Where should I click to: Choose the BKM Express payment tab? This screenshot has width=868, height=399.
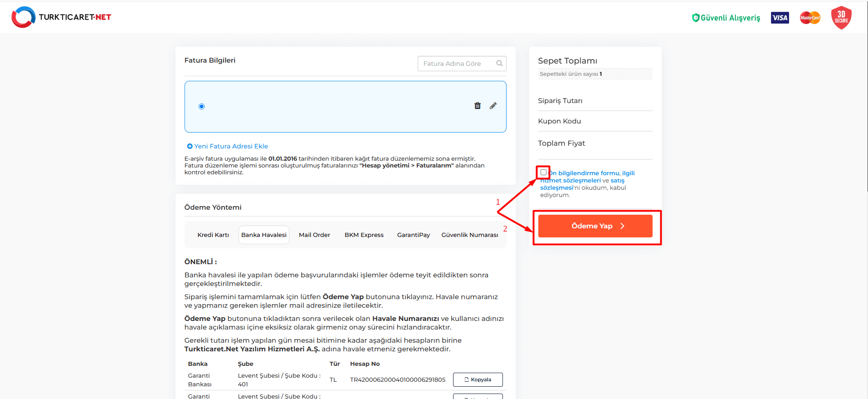pyautogui.click(x=364, y=235)
